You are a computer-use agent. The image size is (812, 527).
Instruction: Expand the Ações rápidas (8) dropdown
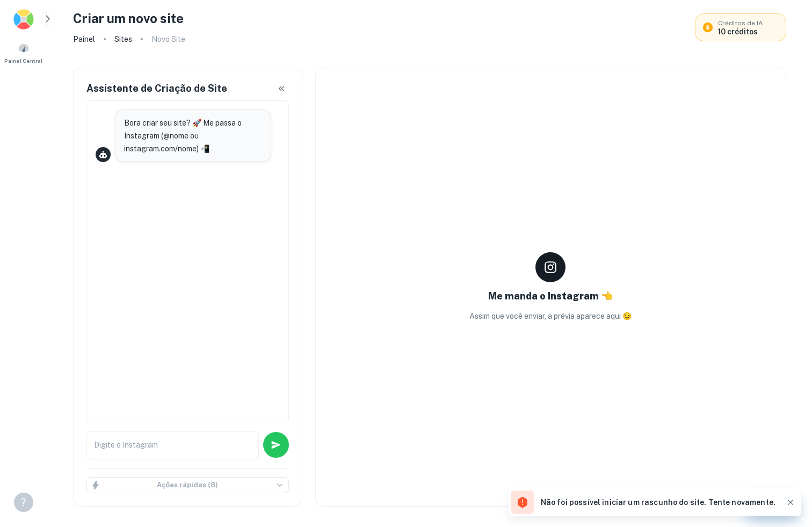(x=187, y=485)
